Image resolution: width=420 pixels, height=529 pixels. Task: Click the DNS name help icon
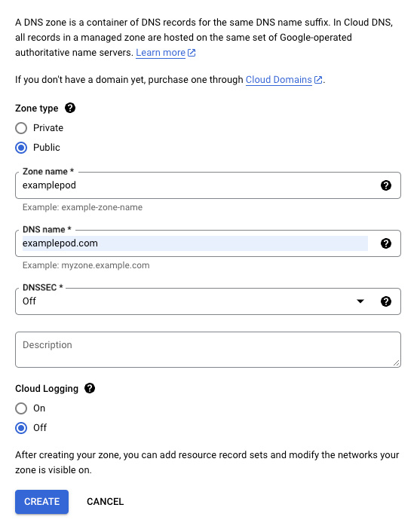[386, 243]
